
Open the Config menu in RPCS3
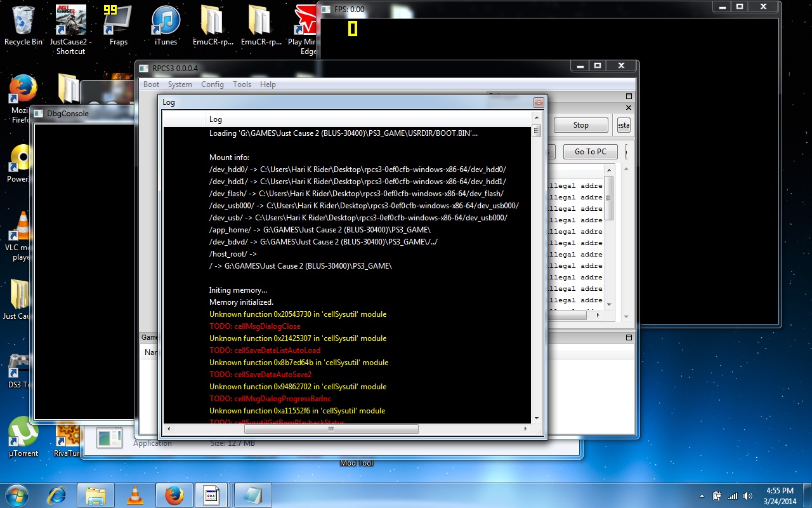[x=212, y=84]
